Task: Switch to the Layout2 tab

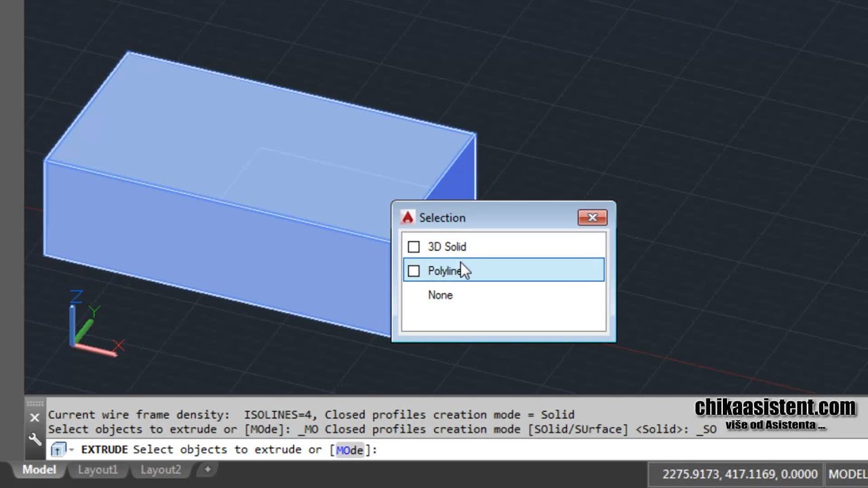Action: [x=161, y=470]
